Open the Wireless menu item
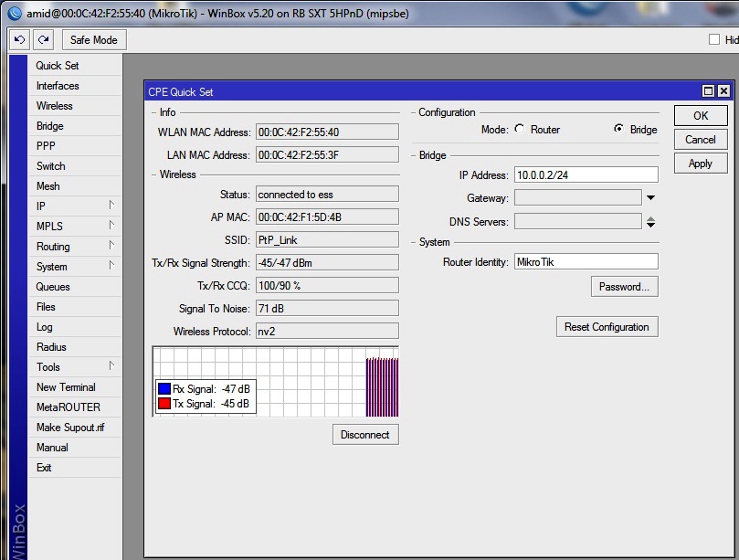This screenshot has height=560, width=739. (x=55, y=106)
